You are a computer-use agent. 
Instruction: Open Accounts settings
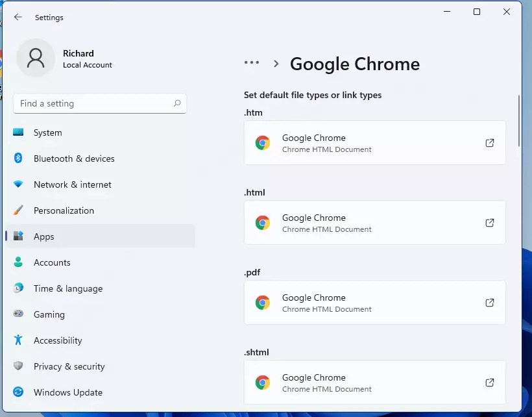pos(52,262)
